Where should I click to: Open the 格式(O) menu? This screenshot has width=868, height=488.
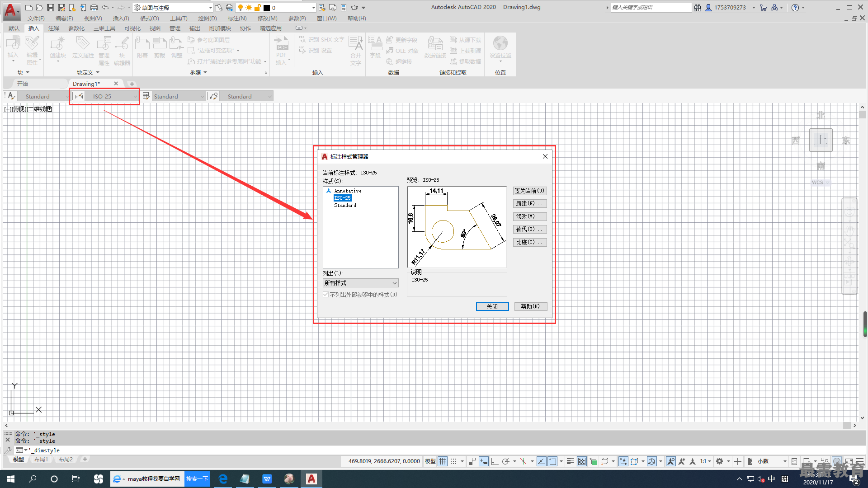click(x=149, y=19)
